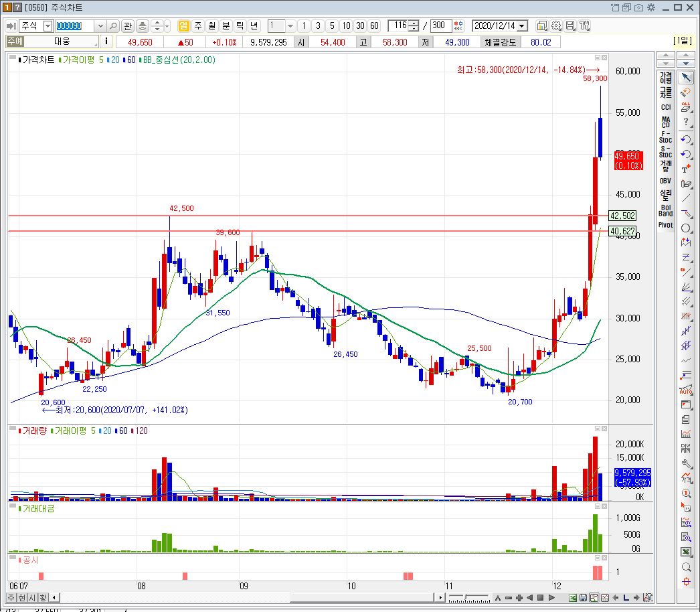700x612 pixels.
Task: Open the help question-mark tool
Action: [x=686, y=122]
